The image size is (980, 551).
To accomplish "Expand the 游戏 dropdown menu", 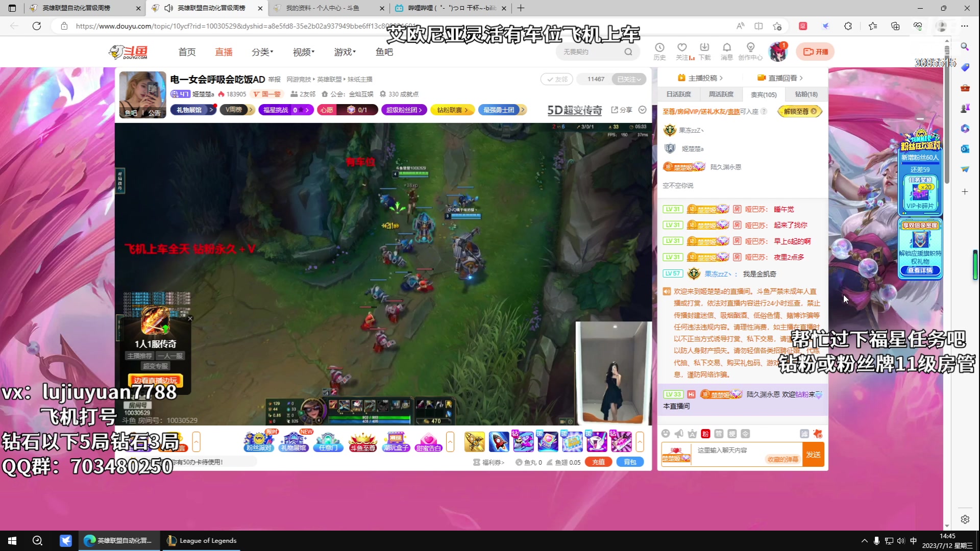I will click(x=345, y=52).
